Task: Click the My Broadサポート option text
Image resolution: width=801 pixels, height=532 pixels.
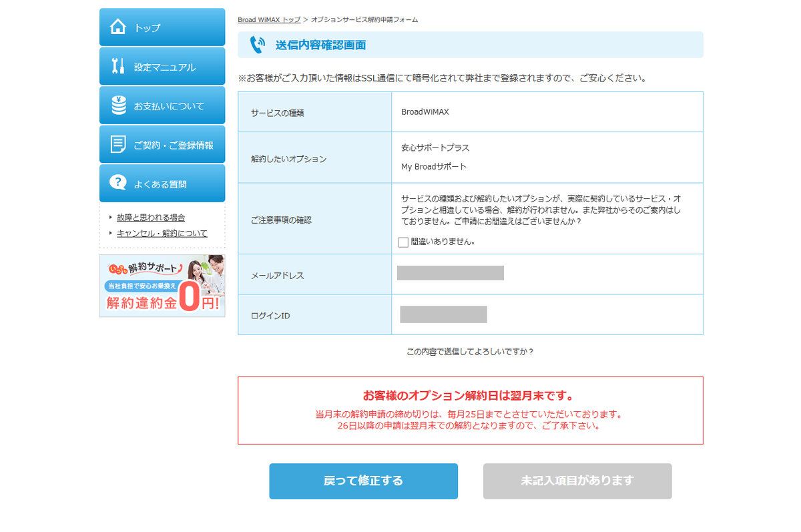Action: tap(434, 166)
